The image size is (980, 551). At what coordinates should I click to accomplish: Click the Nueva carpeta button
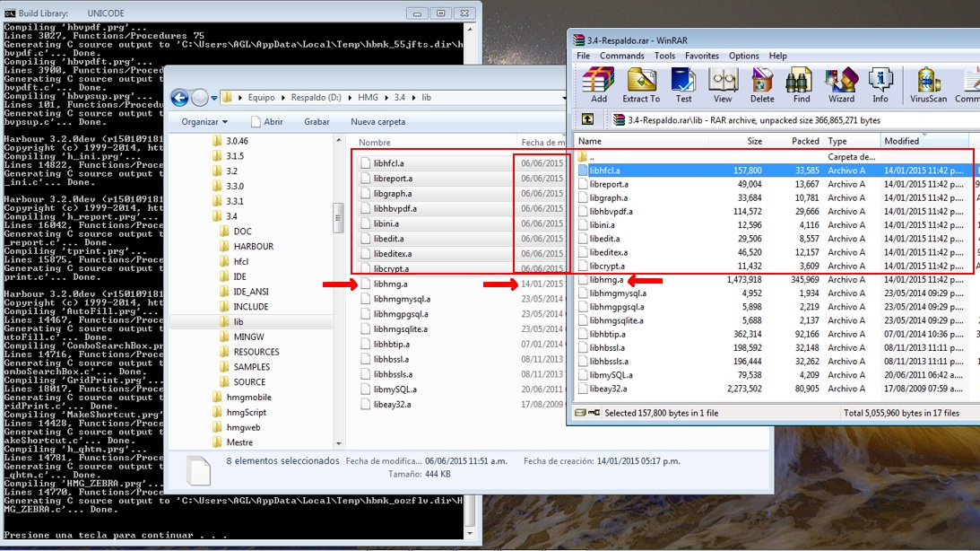(x=377, y=122)
